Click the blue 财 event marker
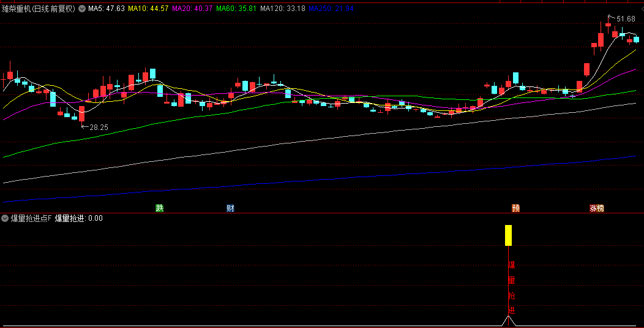This screenshot has width=644, height=328. (x=230, y=208)
